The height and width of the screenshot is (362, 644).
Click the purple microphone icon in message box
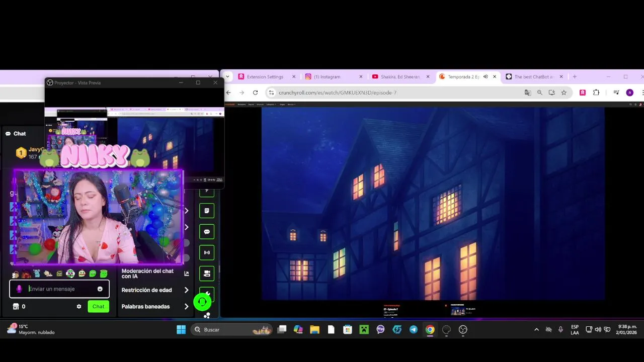[19, 289]
